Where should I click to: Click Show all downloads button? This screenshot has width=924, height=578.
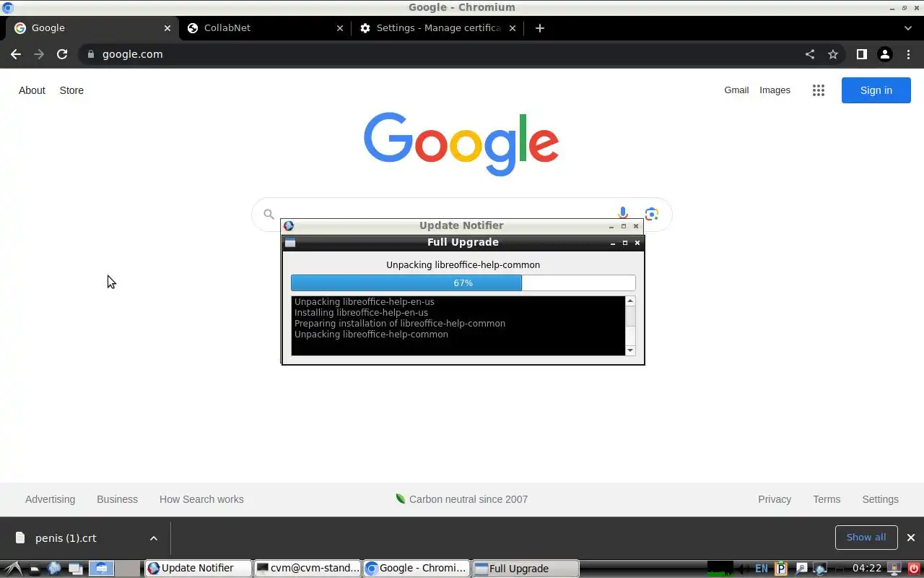866,538
